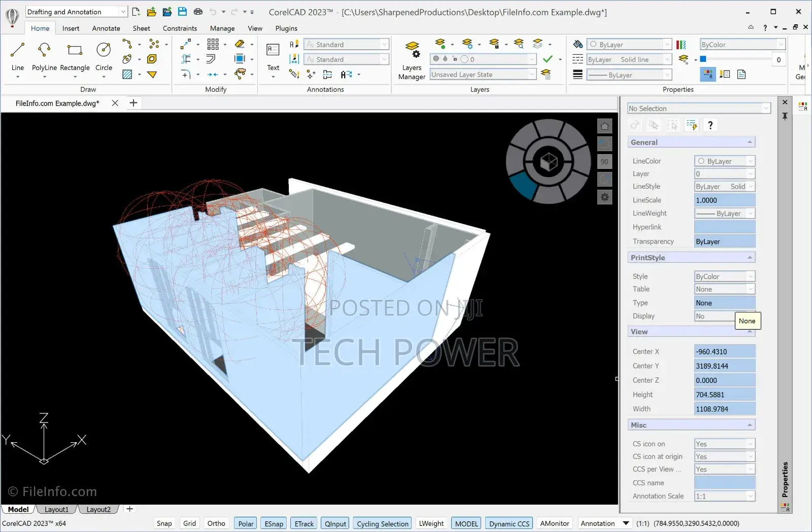The image size is (812, 532).
Task: Open the ByColor swatch dropdown in ribbon
Action: [x=742, y=45]
